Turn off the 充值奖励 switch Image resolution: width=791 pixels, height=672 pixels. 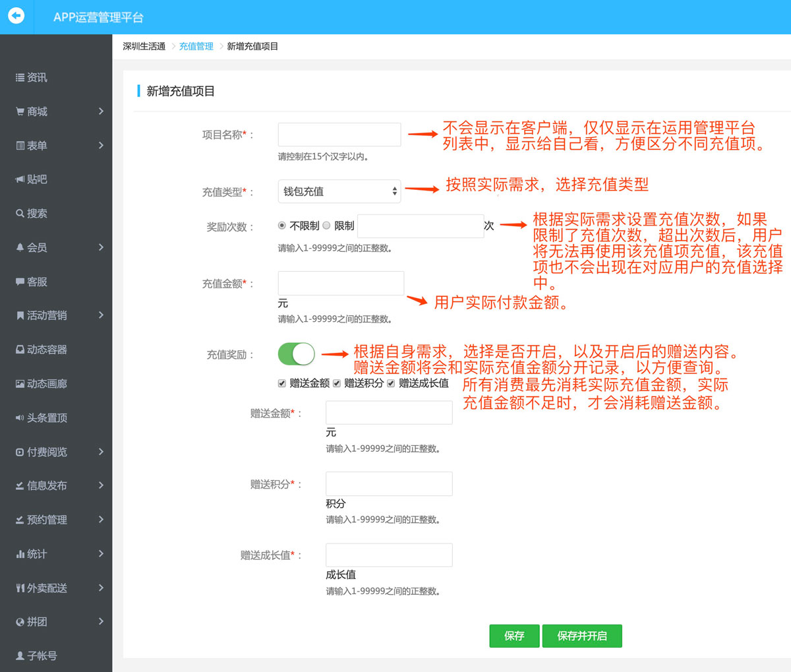point(296,354)
